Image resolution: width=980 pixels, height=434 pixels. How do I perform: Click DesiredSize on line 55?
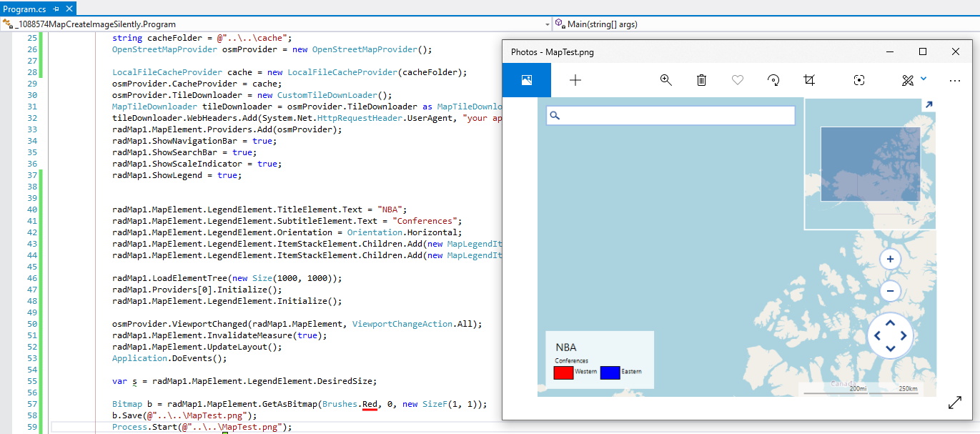(x=345, y=381)
